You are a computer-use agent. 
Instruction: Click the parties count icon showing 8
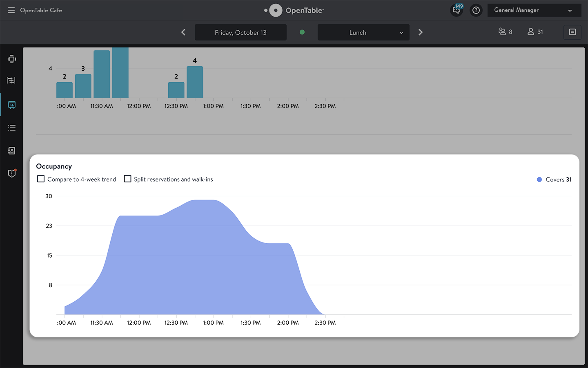(505, 32)
